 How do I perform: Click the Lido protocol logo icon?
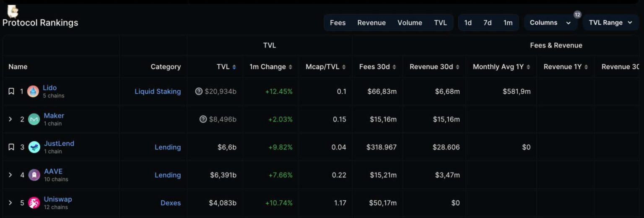point(33,92)
